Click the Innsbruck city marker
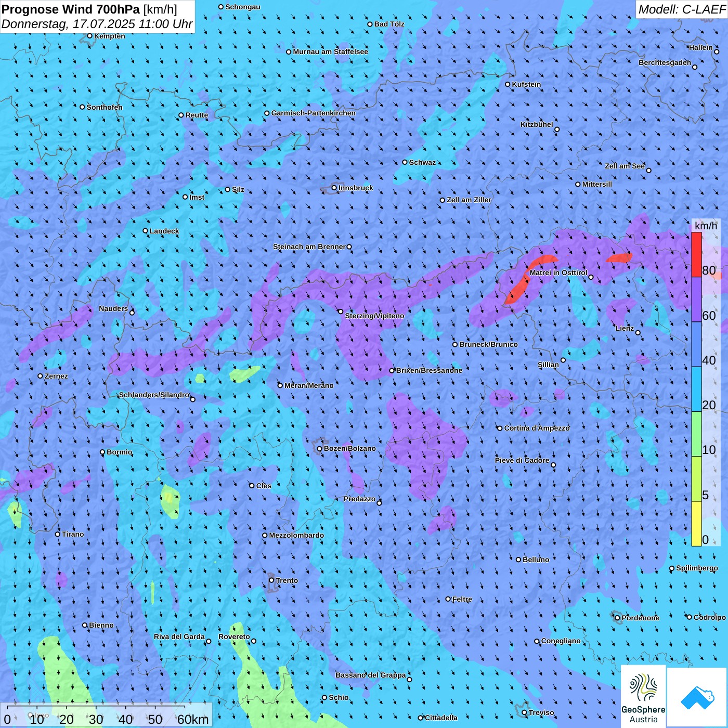Viewport: 728px width, 728px height. coord(334,188)
